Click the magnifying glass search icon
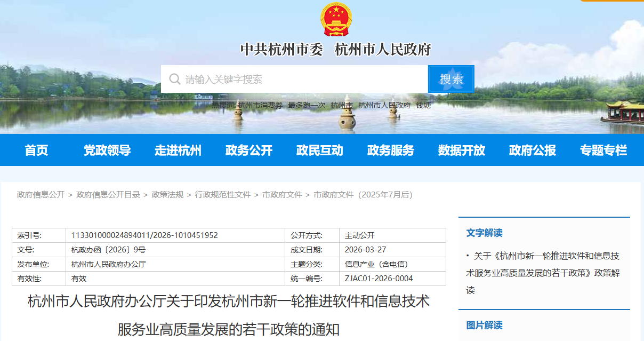Screen dimensions: 644x341 point(174,79)
